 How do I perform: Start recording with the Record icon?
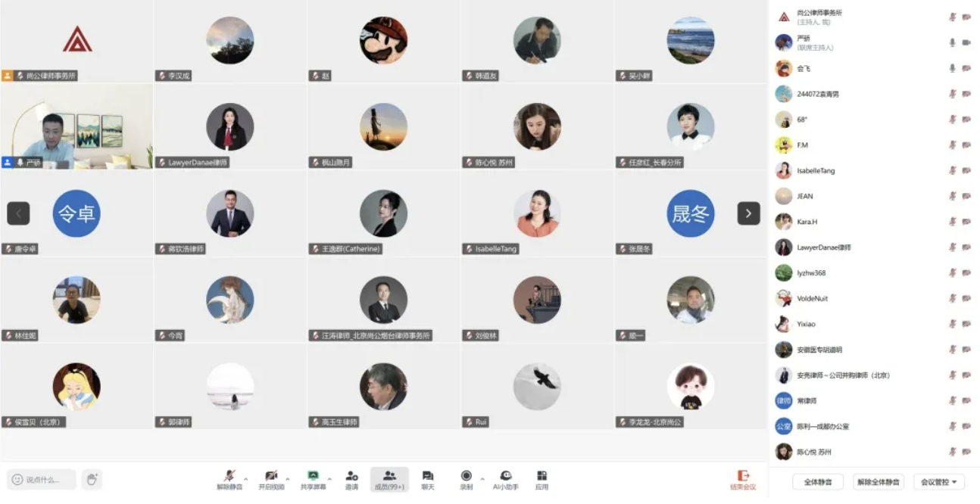[x=466, y=476]
